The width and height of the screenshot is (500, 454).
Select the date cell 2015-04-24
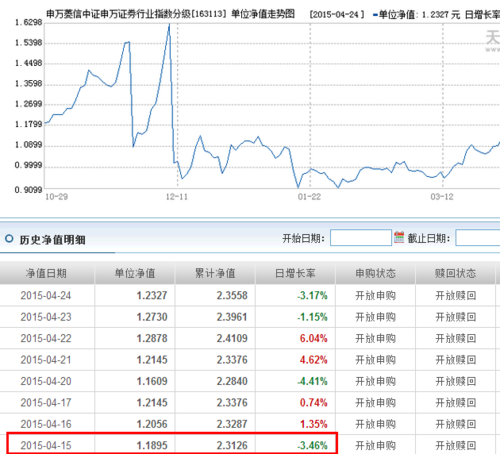tap(46, 295)
